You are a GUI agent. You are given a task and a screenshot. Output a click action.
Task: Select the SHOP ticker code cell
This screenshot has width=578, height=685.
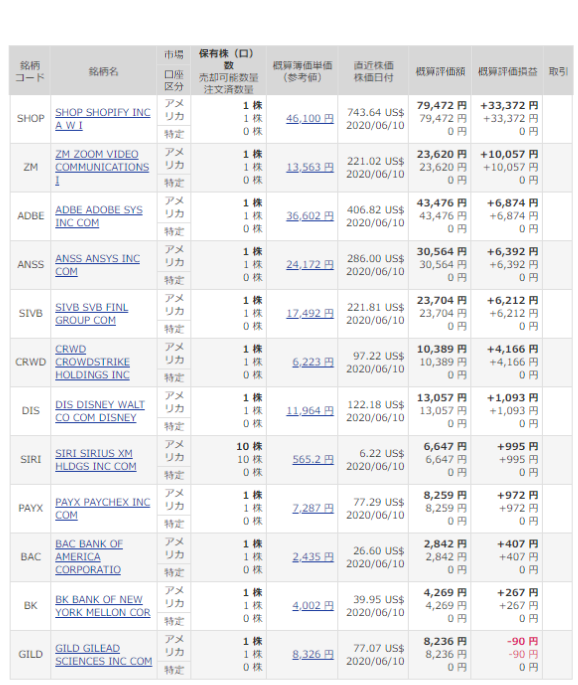tap(30, 119)
